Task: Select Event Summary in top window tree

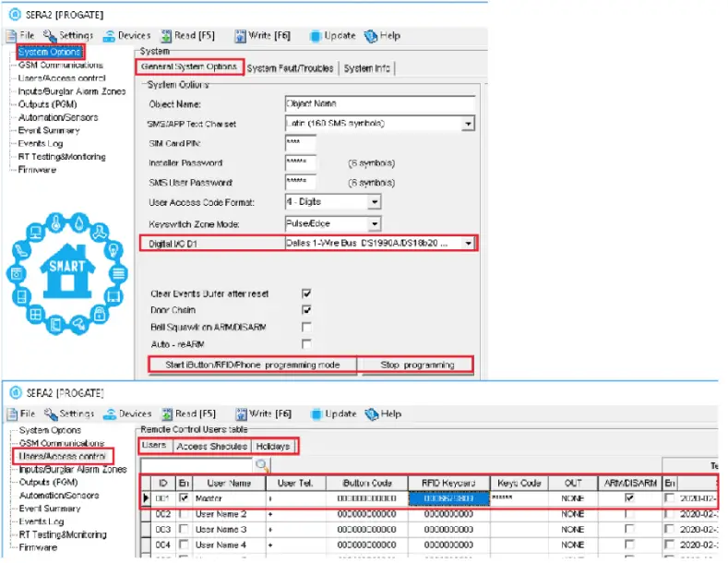Action: pyautogui.click(x=49, y=130)
